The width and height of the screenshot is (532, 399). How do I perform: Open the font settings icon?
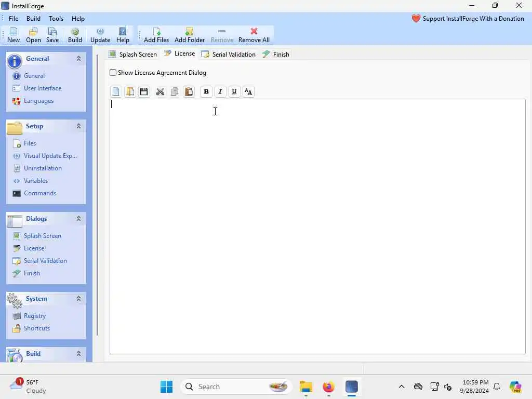pos(248,91)
